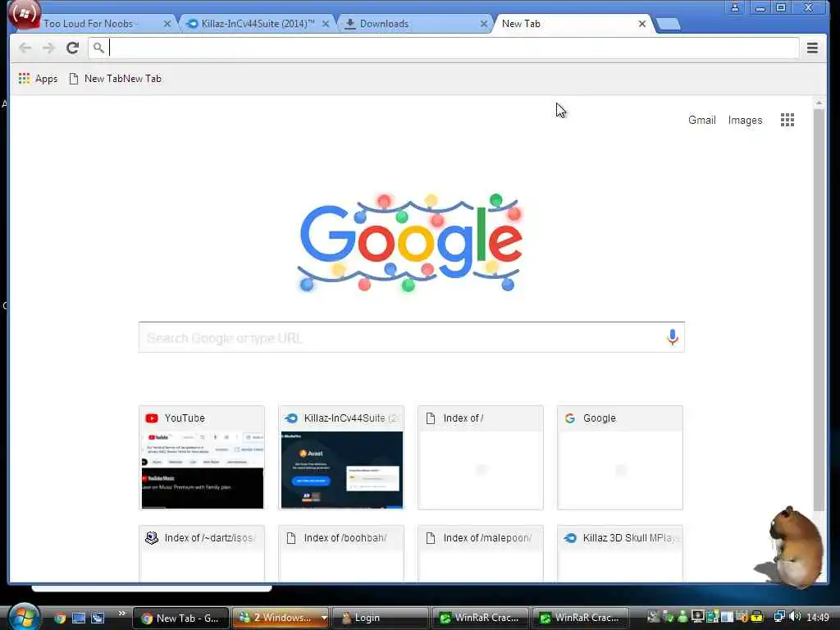Click the Search Google or type URL box
840x630 pixels.
412,337
